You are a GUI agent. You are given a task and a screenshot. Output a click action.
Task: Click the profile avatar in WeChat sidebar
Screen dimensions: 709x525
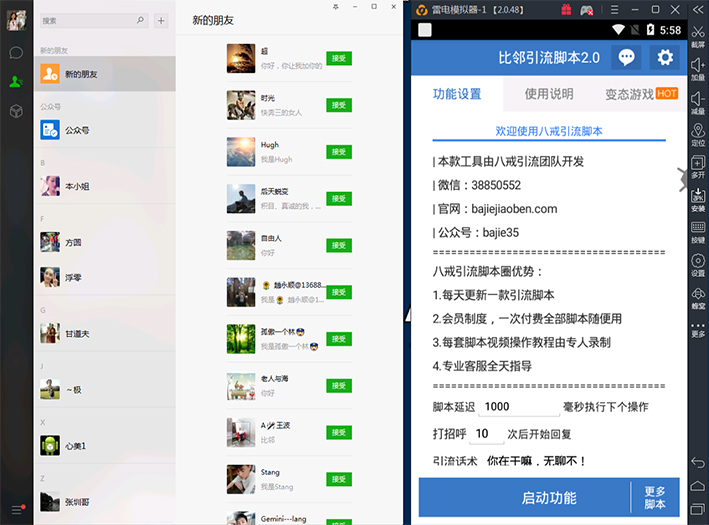[x=16, y=20]
